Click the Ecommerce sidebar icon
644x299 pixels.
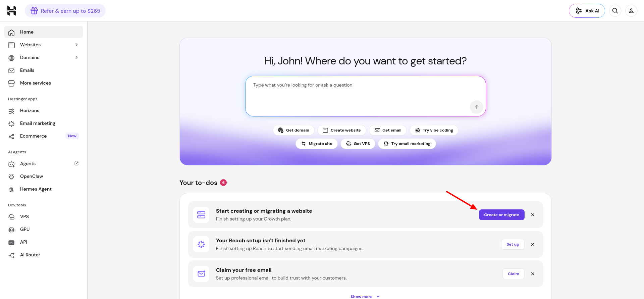(x=11, y=136)
